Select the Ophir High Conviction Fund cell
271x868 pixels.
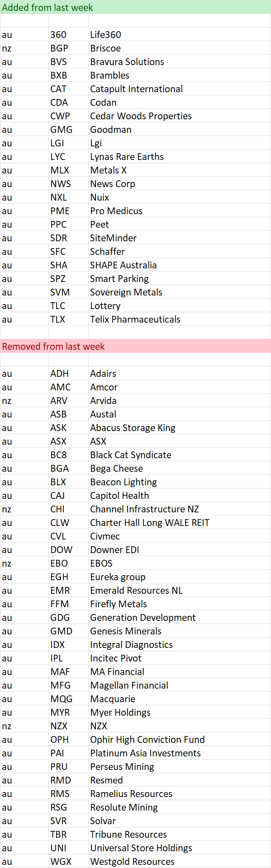click(180, 739)
